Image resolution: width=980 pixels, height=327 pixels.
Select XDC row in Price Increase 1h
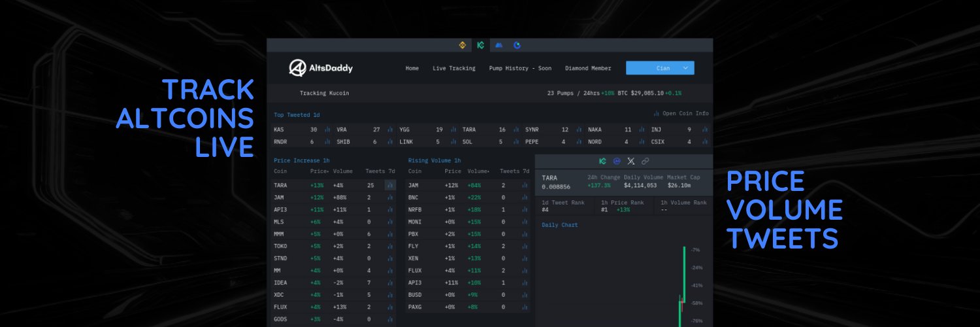[334, 295]
